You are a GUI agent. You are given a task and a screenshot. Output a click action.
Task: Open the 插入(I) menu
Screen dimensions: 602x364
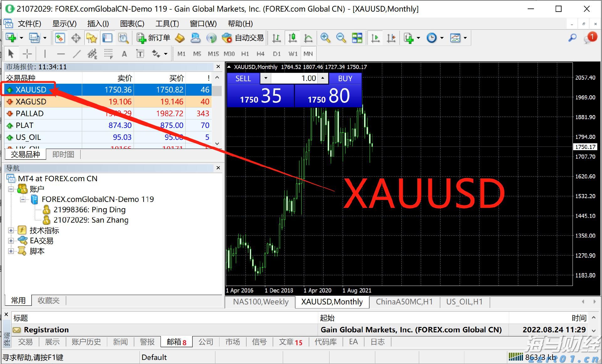[x=98, y=24]
